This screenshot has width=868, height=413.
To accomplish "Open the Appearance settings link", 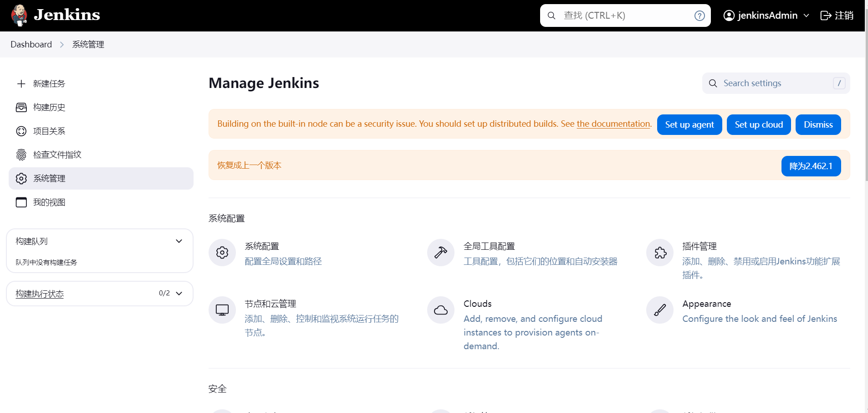I will click(707, 304).
